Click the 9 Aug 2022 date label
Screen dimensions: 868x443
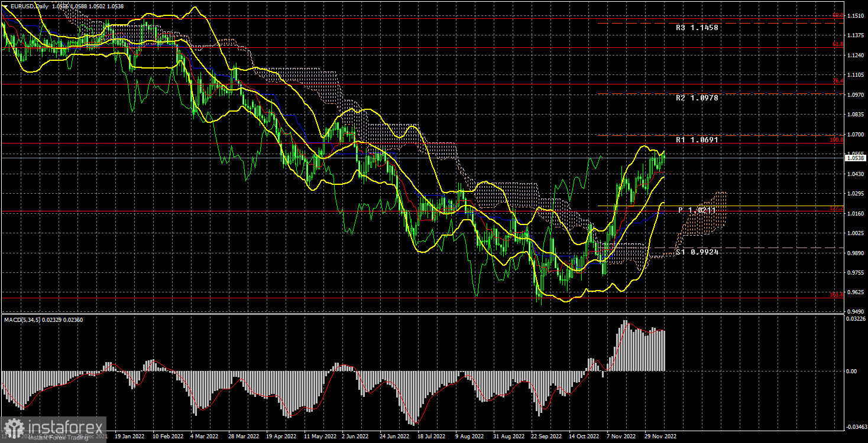[x=471, y=437]
